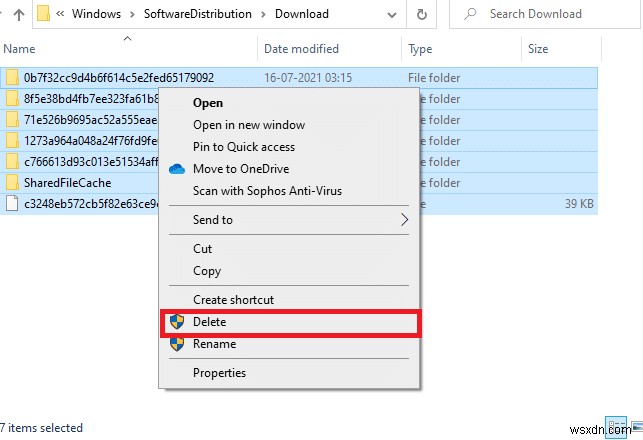Click the Up one level arrow
The height and width of the screenshot is (440, 643).
[x=18, y=15]
